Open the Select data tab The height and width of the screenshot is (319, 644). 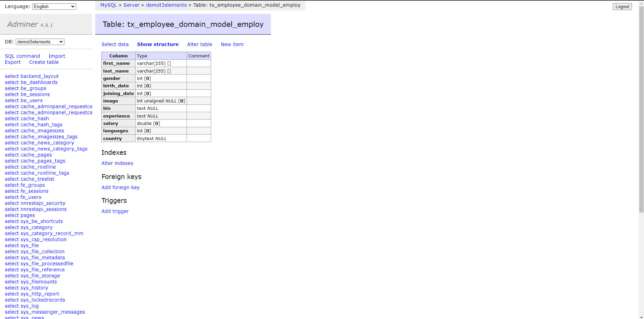(x=115, y=44)
